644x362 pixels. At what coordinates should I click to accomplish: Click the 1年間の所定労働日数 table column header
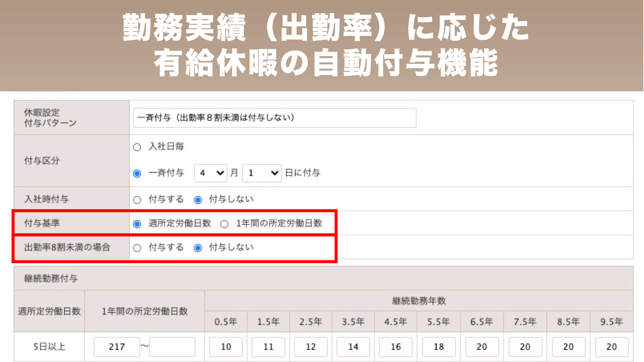[145, 311]
